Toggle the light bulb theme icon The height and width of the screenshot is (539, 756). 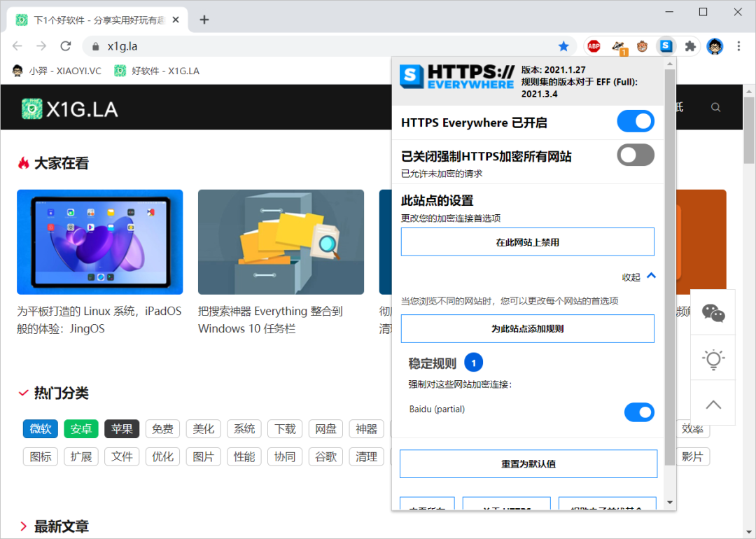[713, 359]
